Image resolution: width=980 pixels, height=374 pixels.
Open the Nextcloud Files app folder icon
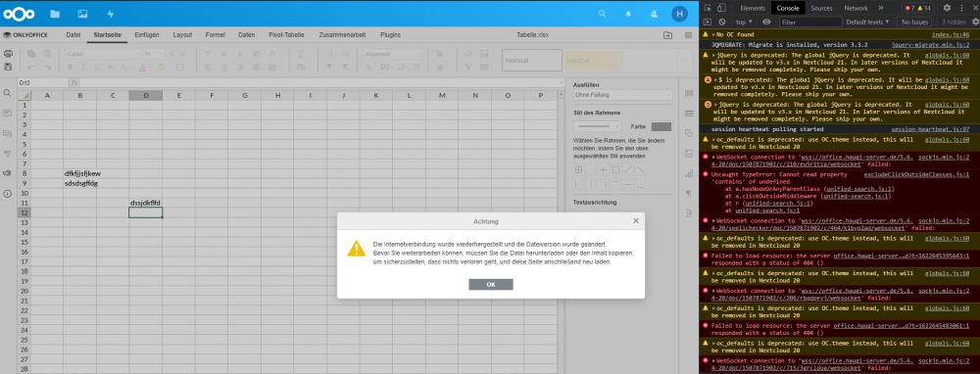55,13
